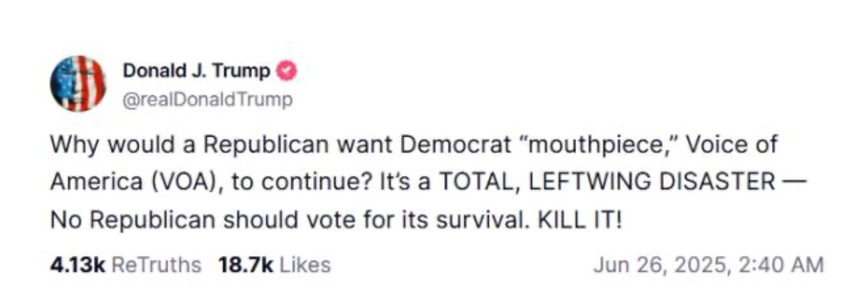This screenshot has width=868, height=298.
Task: View the ReTruths label list
Action: point(155,264)
